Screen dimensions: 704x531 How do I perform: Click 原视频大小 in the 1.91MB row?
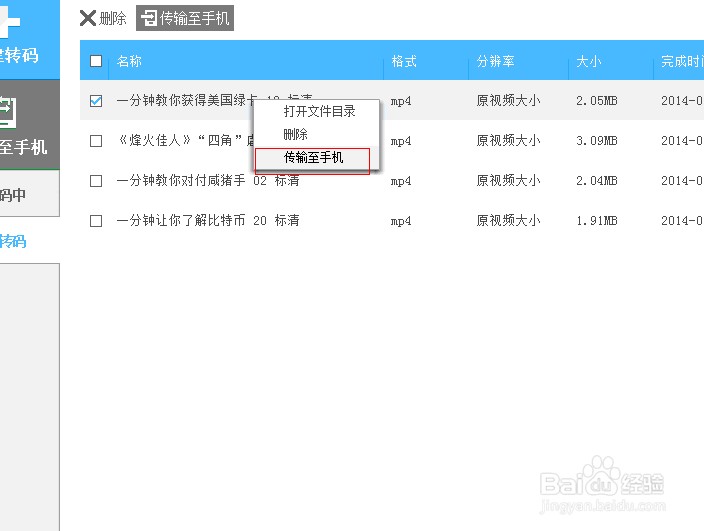(508, 221)
